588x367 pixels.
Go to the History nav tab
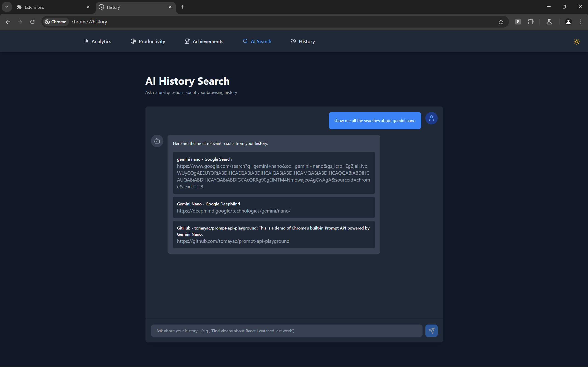[303, 42]
